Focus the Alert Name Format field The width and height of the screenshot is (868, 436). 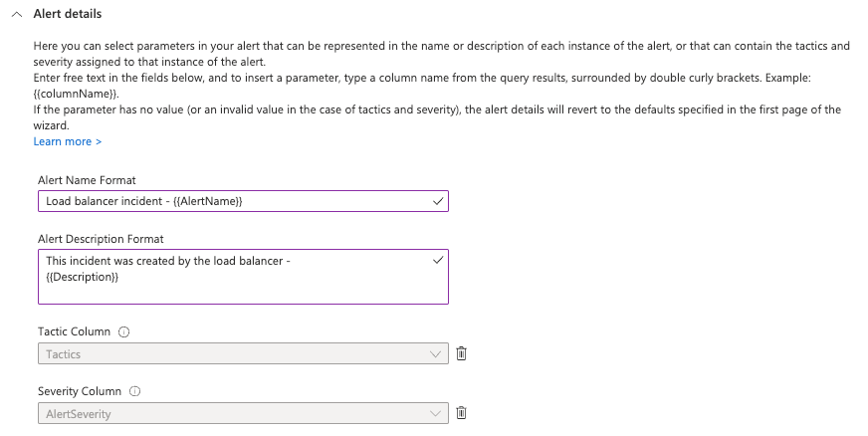(x=243, y=201)
